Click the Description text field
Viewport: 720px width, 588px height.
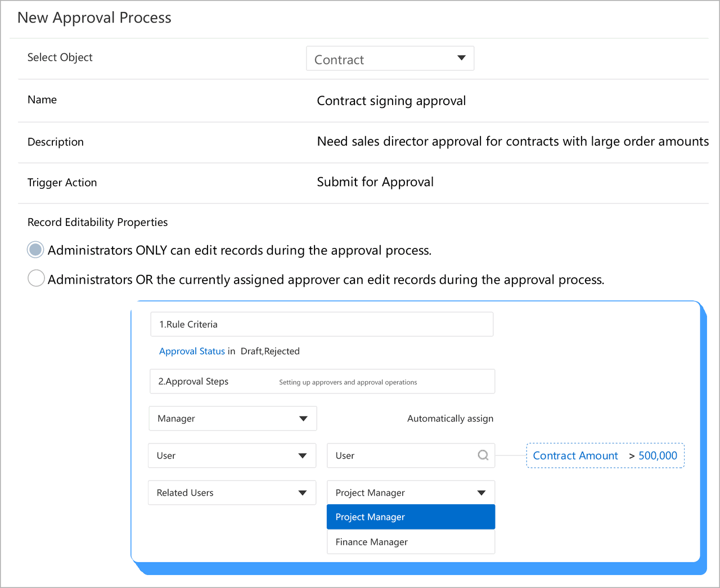pyautogui.click(x=512, y=142)
